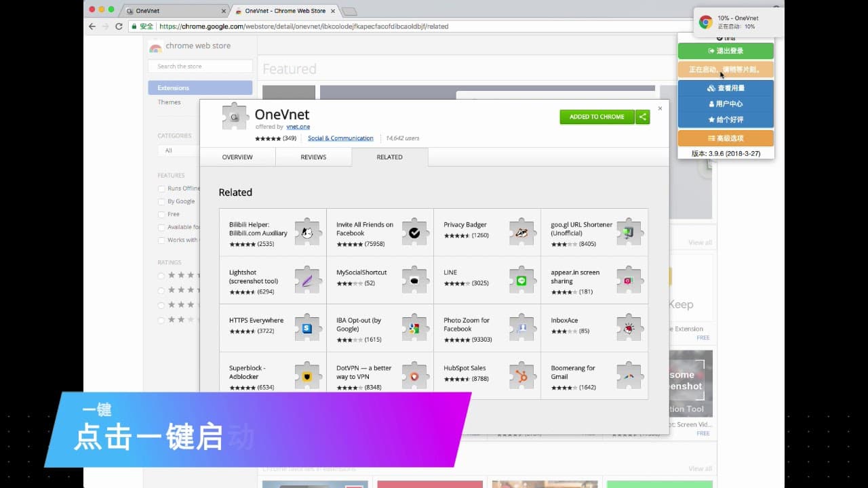This screenshot has width=868, height=488.
Task: Open a new browser tab
Action: tap(349, 11)
